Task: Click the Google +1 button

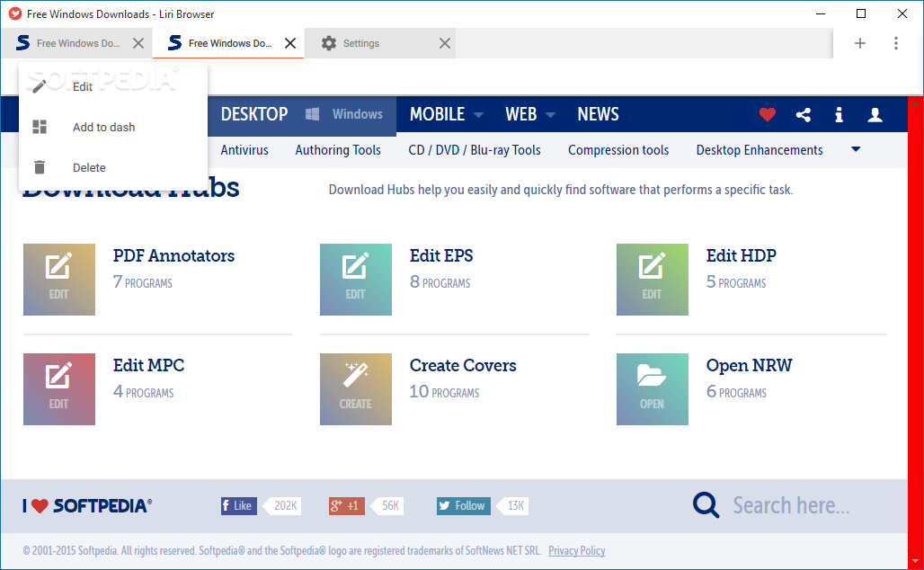Action: pos(347,506)
